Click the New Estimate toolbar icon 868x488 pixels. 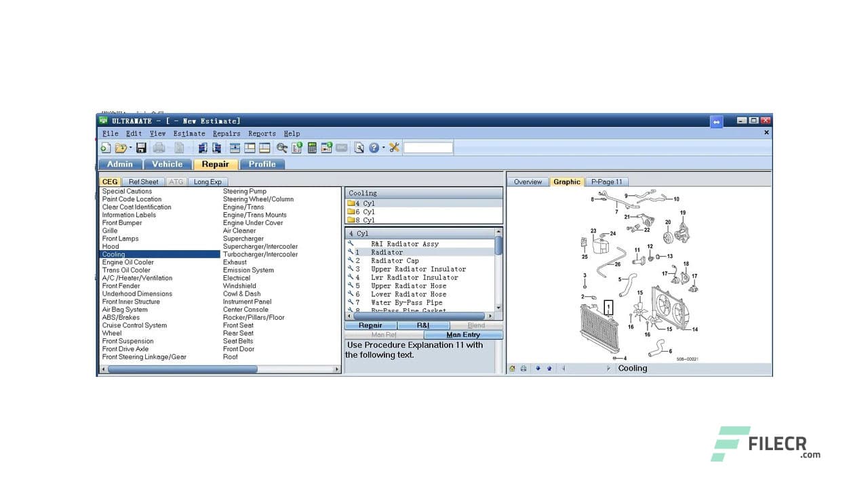(x=106, y=148)
